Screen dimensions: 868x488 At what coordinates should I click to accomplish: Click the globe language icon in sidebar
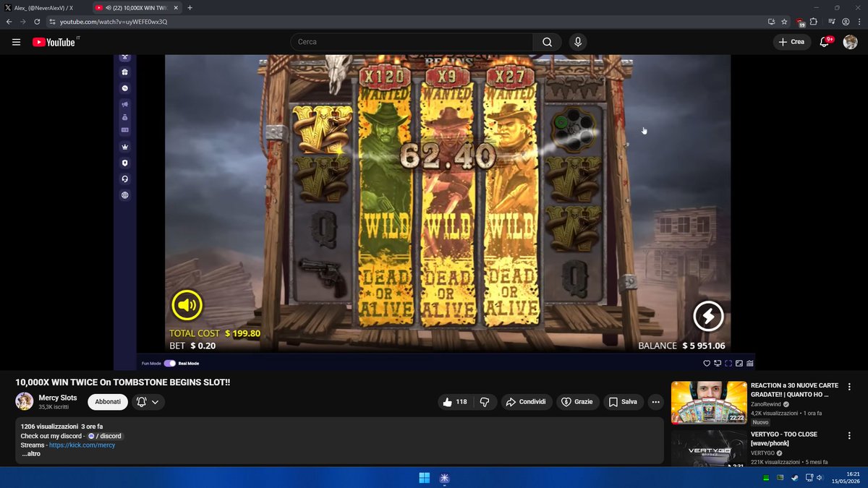click(x=124, y=194)
